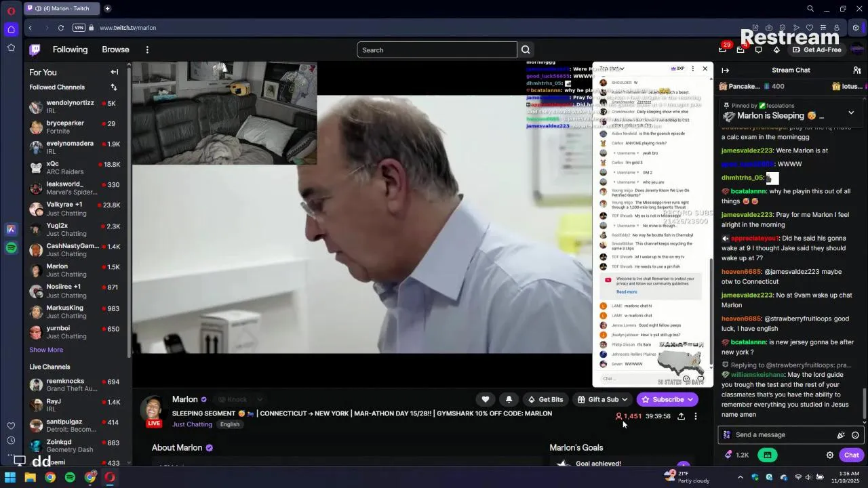The height and width of the screenshot is (488, 868).
Task: Sort Followed Channels list
Action: (114, 87)
